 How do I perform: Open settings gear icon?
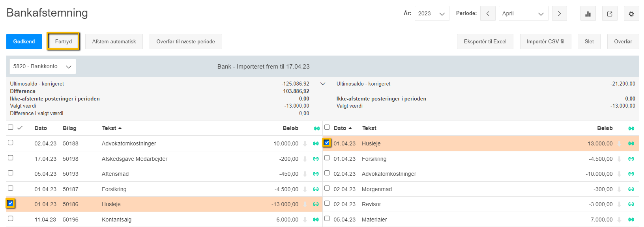coord(631,14)
